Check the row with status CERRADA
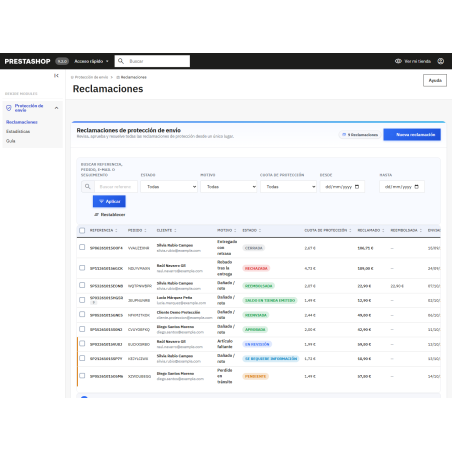The image size is (452, 452). [82, 247]
